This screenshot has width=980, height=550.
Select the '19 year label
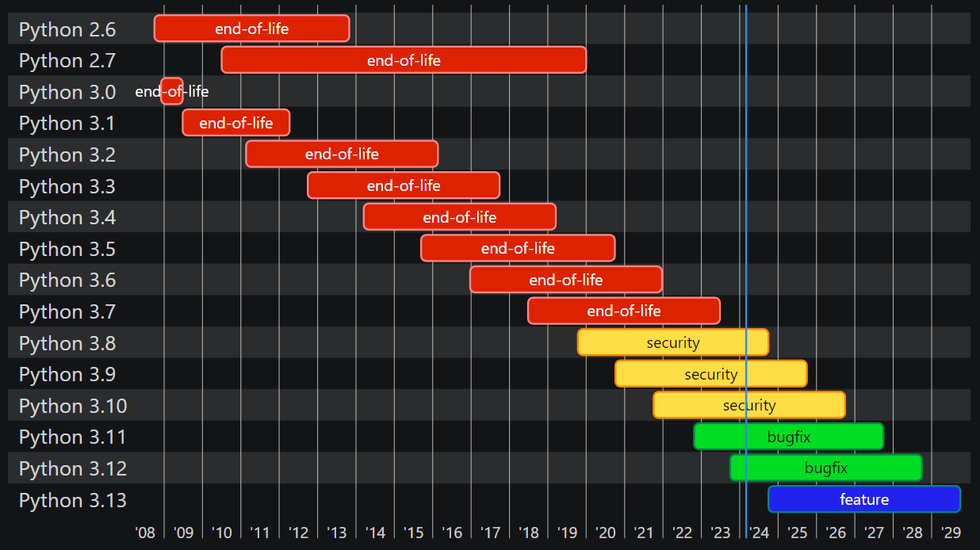pyautogui.click(x=567, y=532)
